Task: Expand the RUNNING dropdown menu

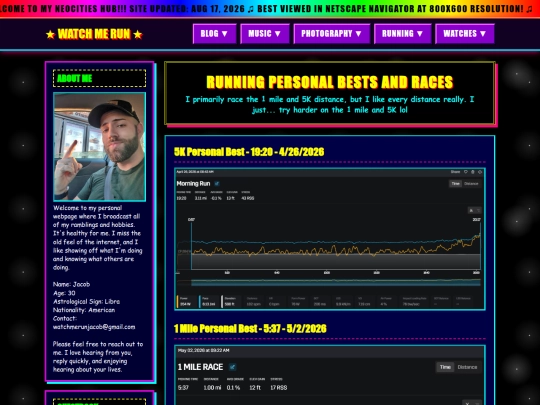Action: pos(402,34)
